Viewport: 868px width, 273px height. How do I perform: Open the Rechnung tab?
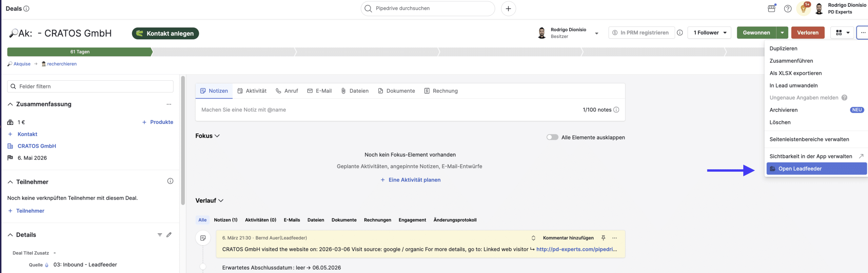[441, 91]
